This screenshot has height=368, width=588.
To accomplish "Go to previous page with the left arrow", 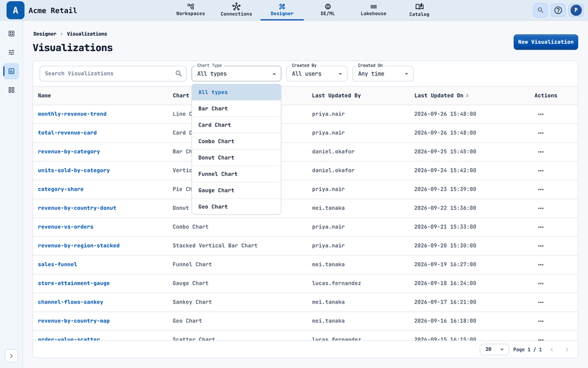I will point(552,350).
